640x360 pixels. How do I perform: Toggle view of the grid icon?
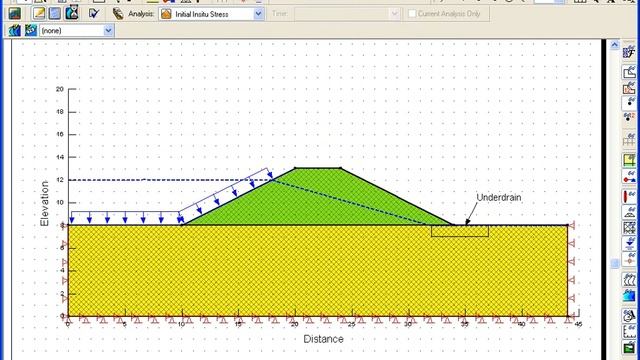pyautogui.click(x=629, y=140)
